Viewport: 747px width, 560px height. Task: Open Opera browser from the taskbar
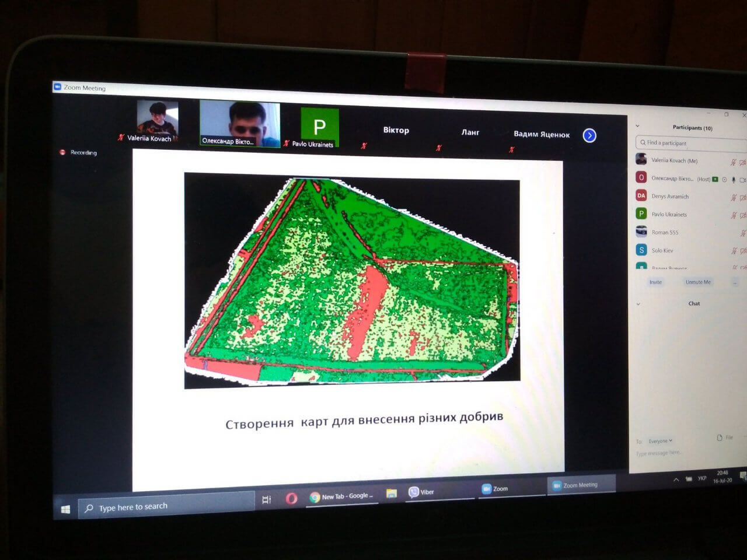coord(291,498)
